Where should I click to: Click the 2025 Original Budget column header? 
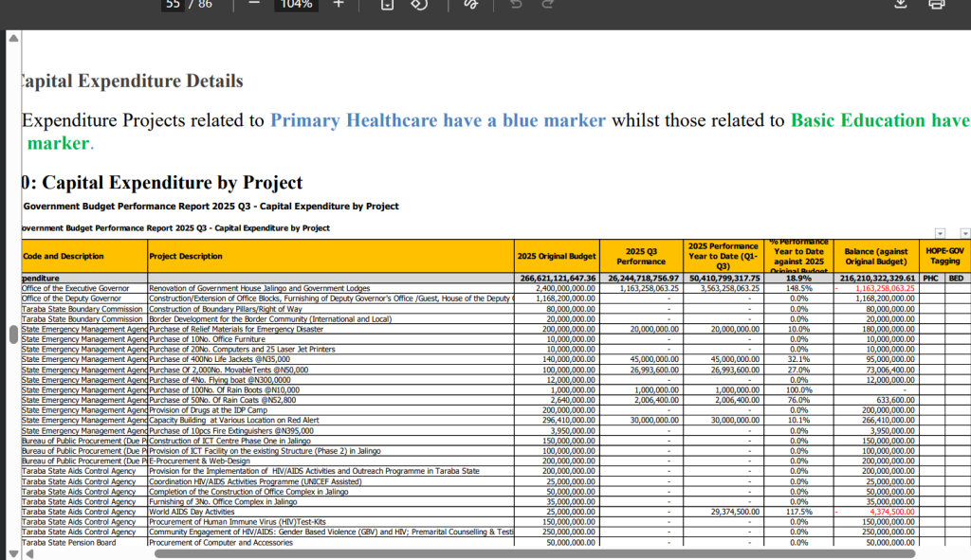pos(557,256)
